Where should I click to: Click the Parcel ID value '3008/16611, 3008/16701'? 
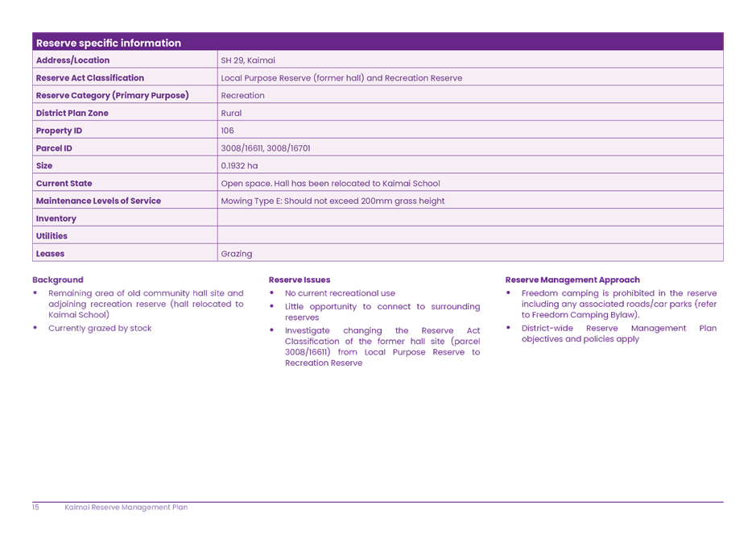(266, 148)
